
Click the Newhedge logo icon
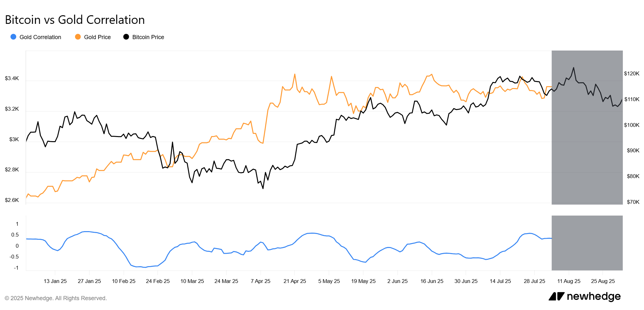556,296
